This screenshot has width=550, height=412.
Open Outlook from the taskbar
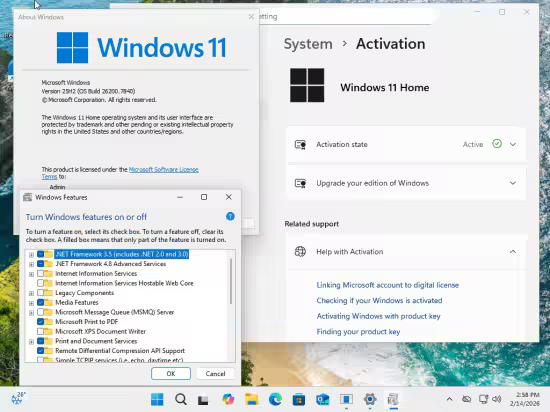[x=322, y=399]
